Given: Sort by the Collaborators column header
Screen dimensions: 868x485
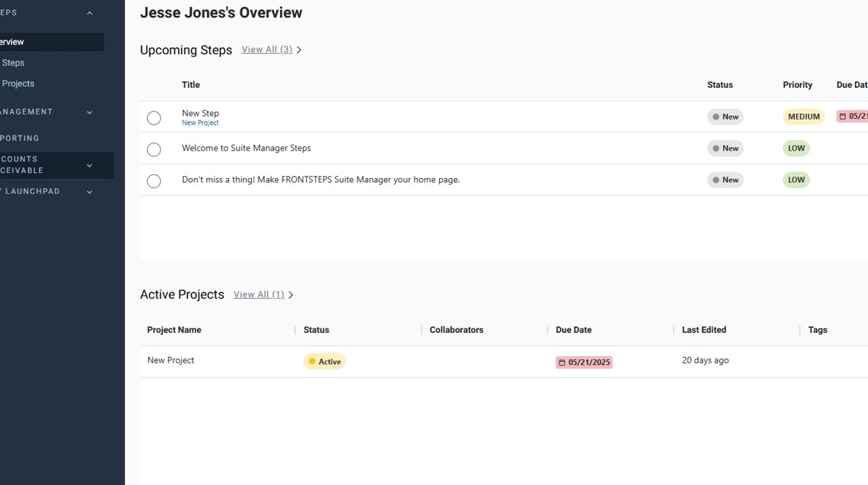Looking at the screenshot, I should 456,330.
